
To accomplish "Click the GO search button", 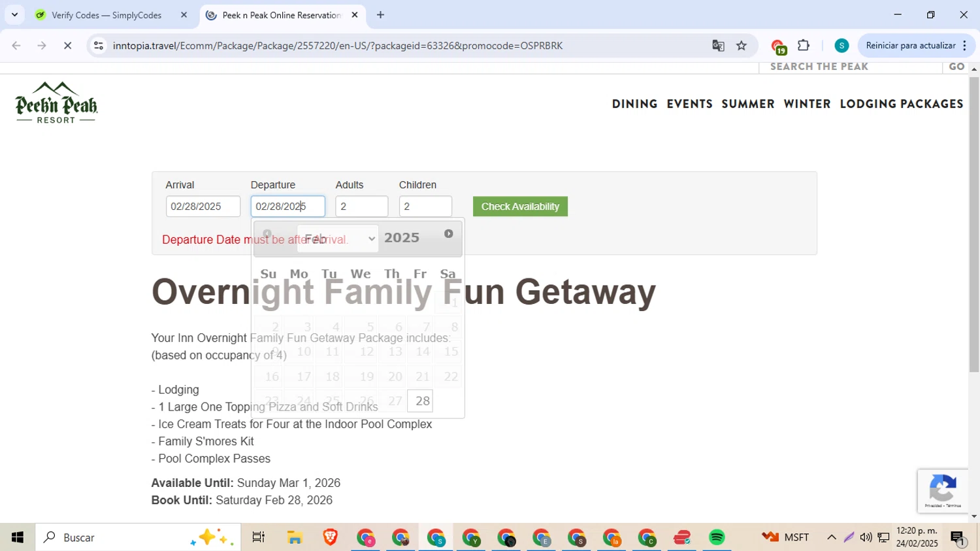I will 956,67.
